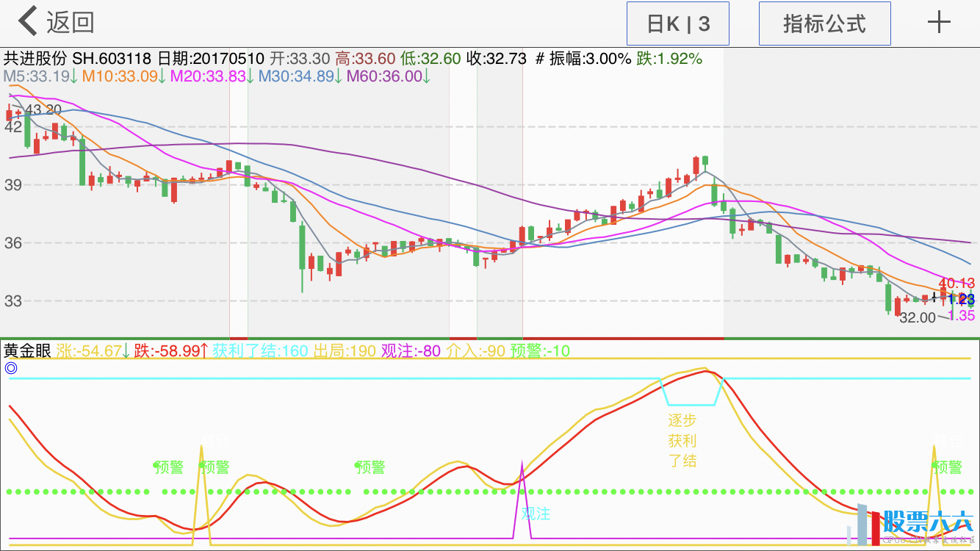Click the magenta 观注 spike marker label
Screen dimensions: 980x551
point(536,514)
